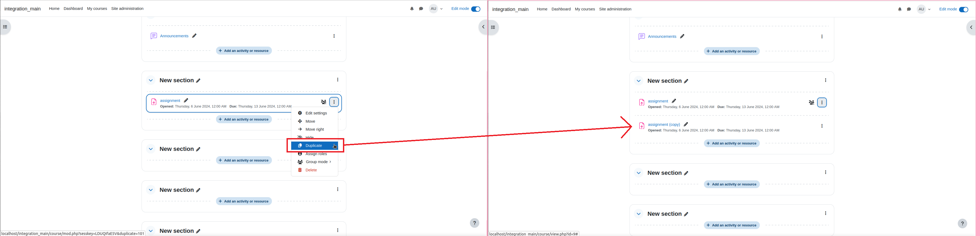Choose Edit settings from the activity menu
Screen dimensions: 980x236
pos(314,113)
